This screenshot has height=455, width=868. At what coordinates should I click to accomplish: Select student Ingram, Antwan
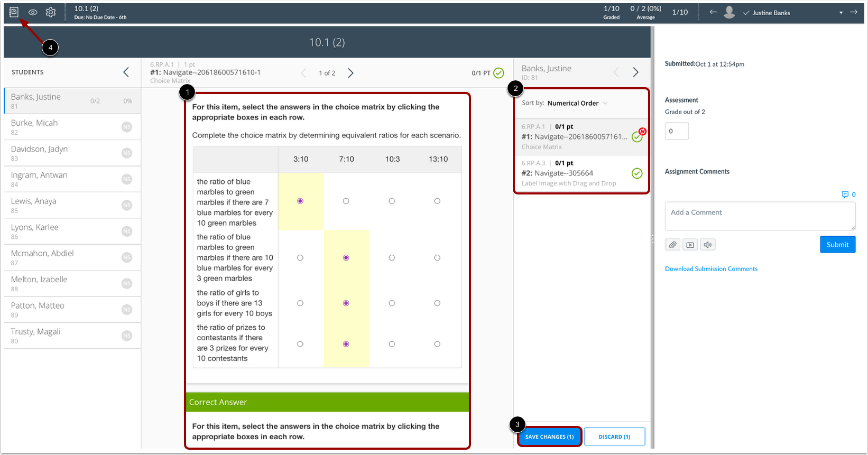pos(72,179)
